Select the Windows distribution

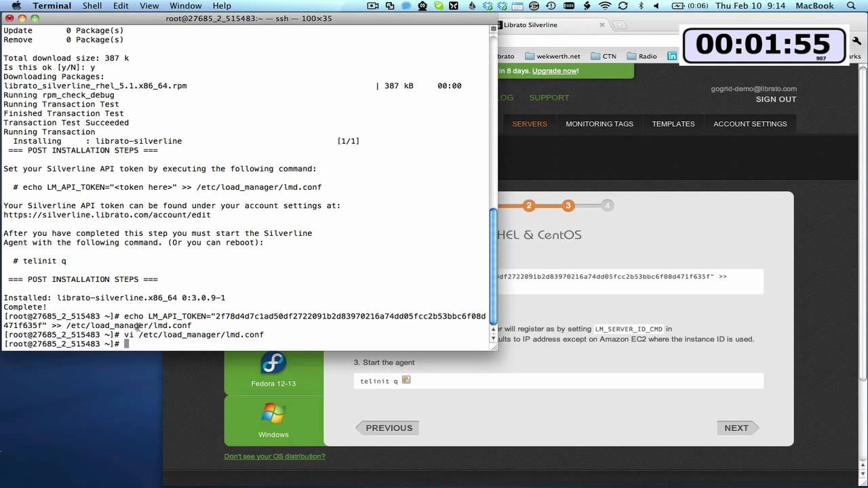coord(273,420)
